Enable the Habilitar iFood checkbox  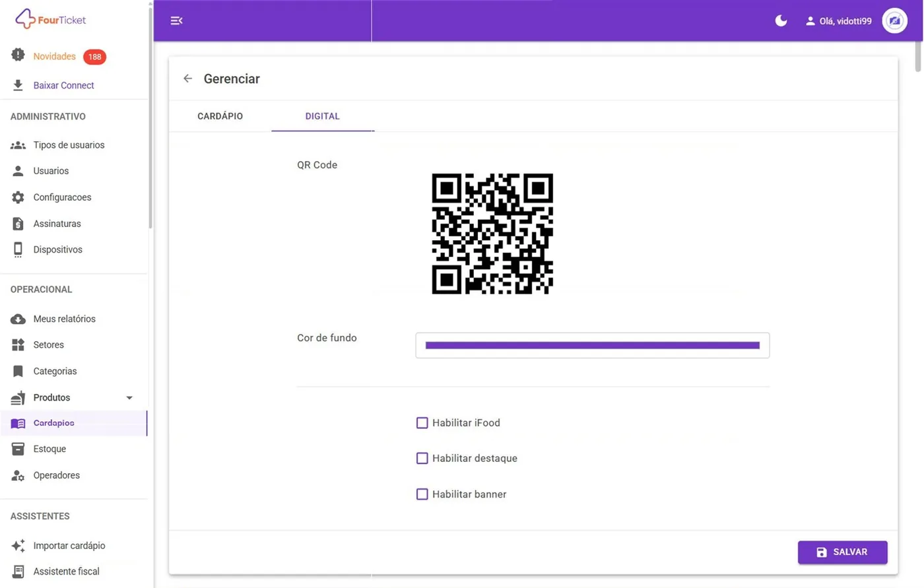(x=422, y=423)
